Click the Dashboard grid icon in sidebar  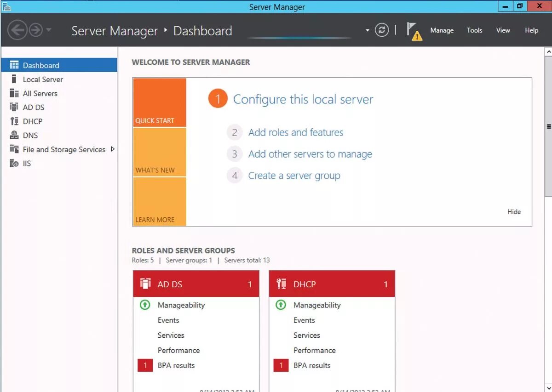(x=14, y=65)
